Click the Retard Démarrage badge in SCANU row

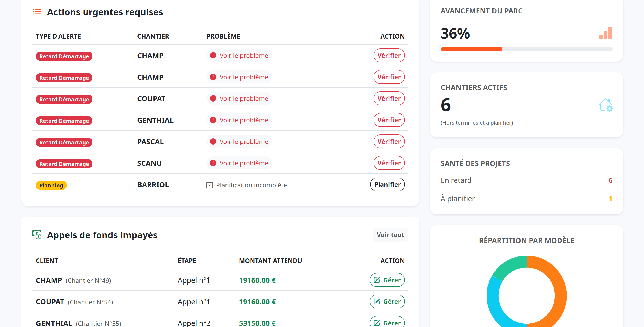point(64,164)
